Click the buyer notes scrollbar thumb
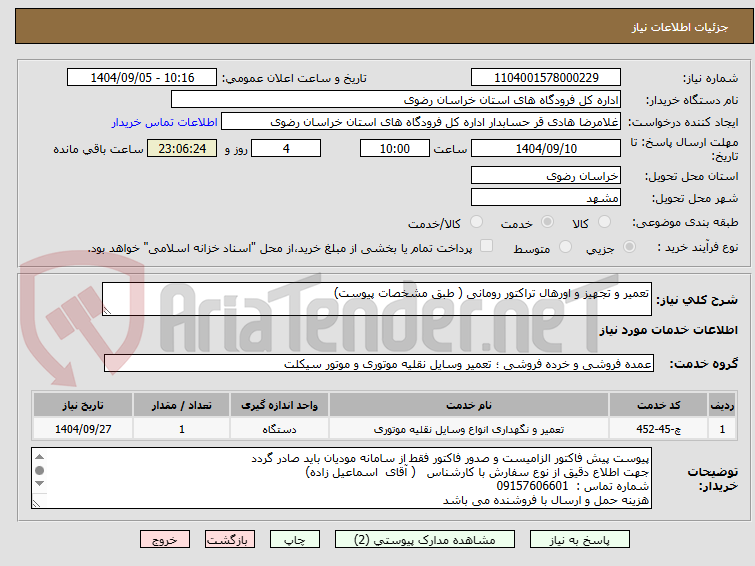The height and width of the screenshot is (566, 755). (x=39, y=470)
